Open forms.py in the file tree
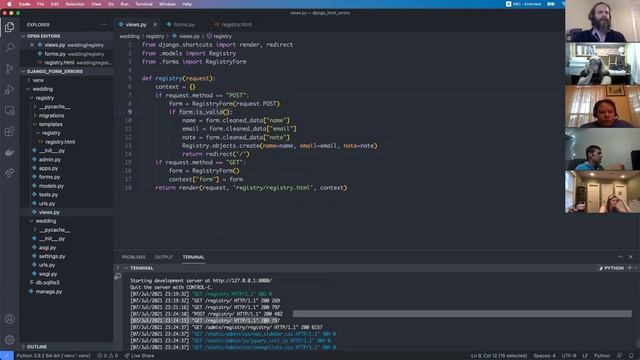Image resolution: width=640 pixels, height=360 pixels. 49,177
